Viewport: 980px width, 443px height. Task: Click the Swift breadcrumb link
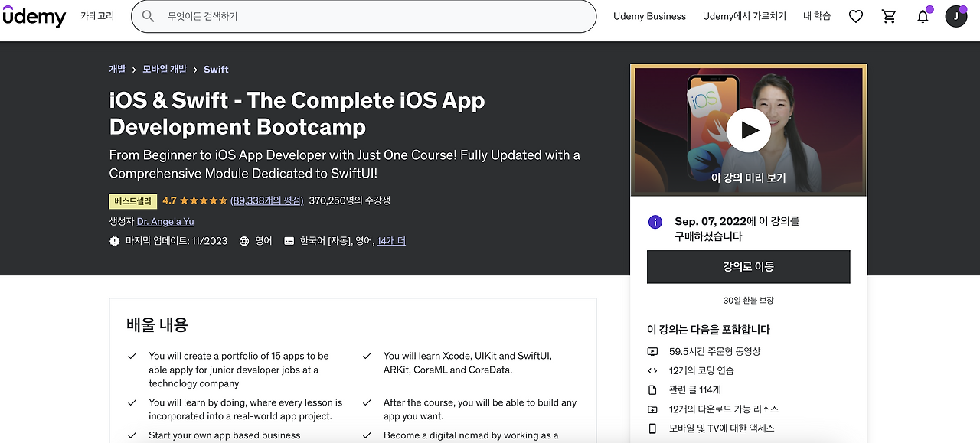tap(216, 69)
